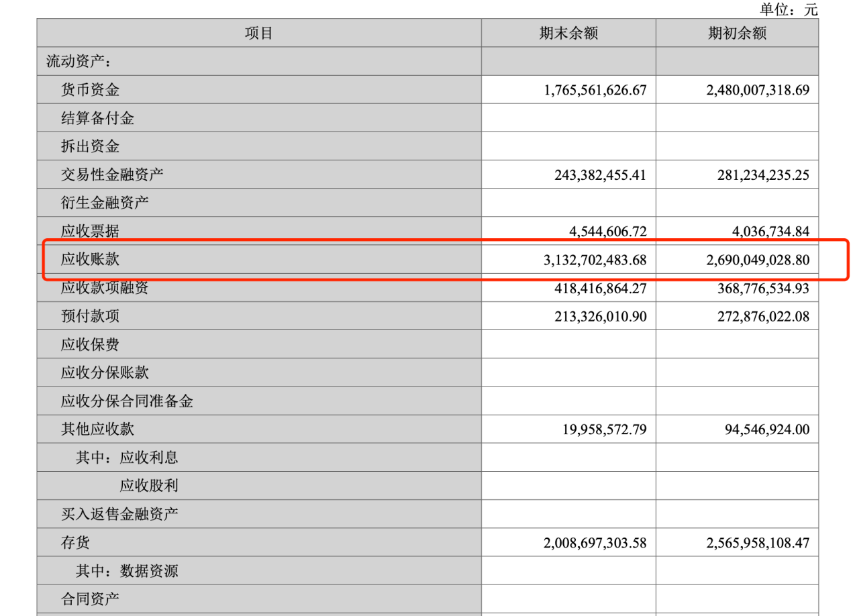The width and height of the screenshot is (851, 616).
Task: Click the value 4,544,606.72
Action: click(607, 232)
